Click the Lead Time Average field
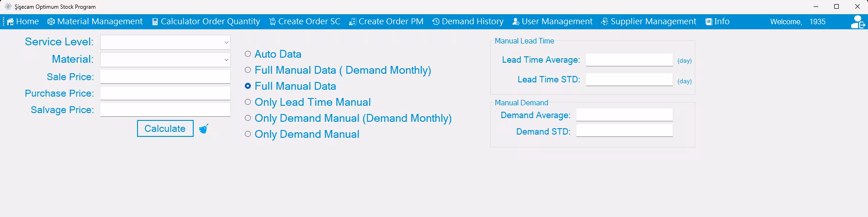Image resolution: width=868 pixels, height=217 pixels. [x=629, y=60]
